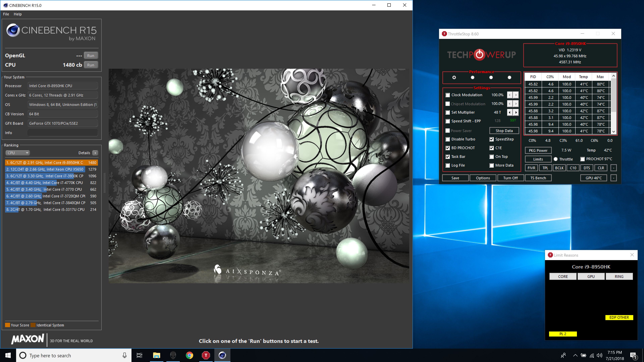Open File Explorer from the taskbar
Image resolution: width=644 pixels, height=362 pixels.
tap(156, 355)
